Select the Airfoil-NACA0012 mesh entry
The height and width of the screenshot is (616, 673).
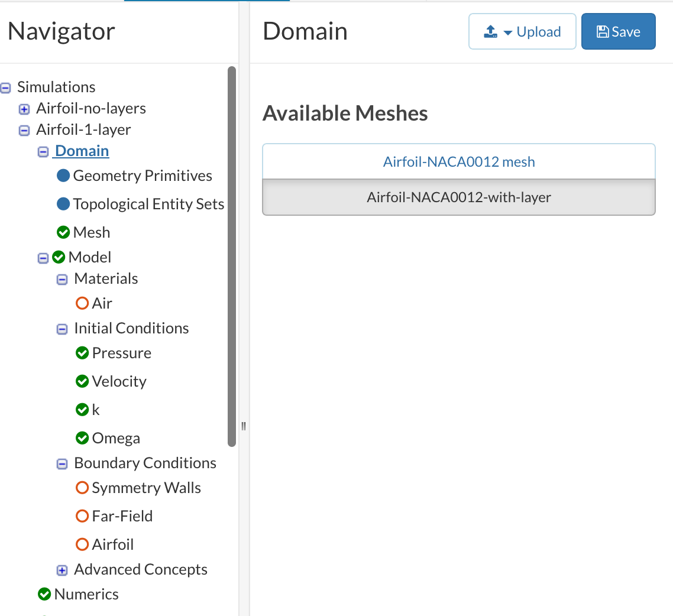point(459,161)
